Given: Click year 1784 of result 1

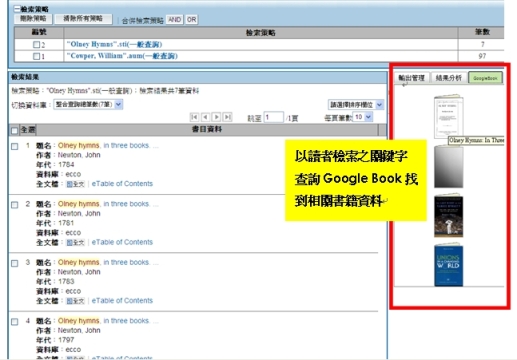Looking at the screenshot, I should pyautogui.click(x=66, y=165).
